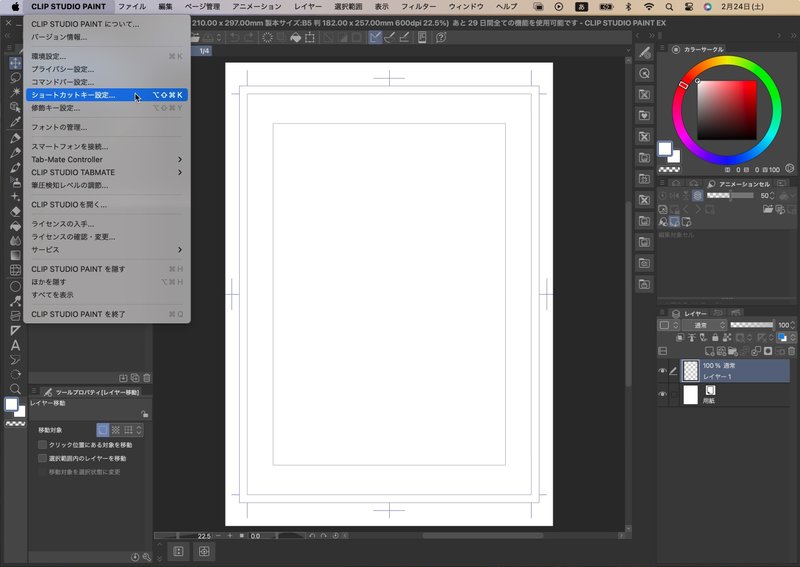Select the Text tool (A)
Image resolution: width=800 pixels, height=567 pixels.
coord(15,346)
